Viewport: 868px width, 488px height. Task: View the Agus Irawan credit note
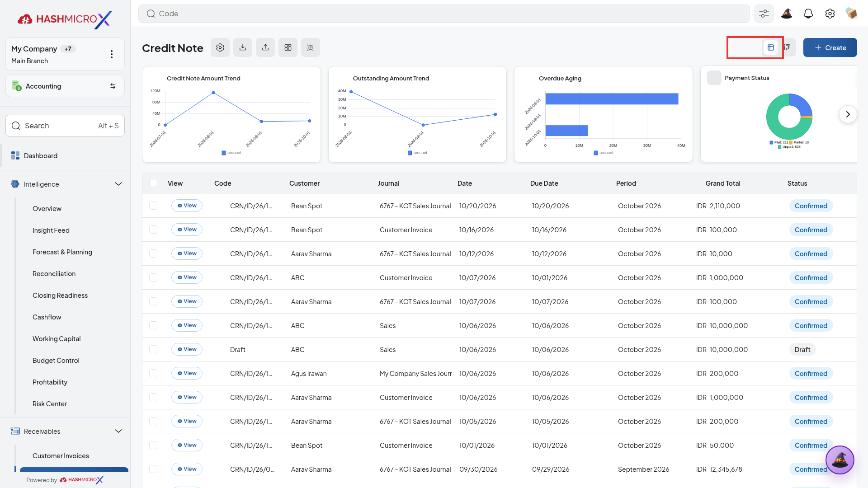(x=187, y=373)
